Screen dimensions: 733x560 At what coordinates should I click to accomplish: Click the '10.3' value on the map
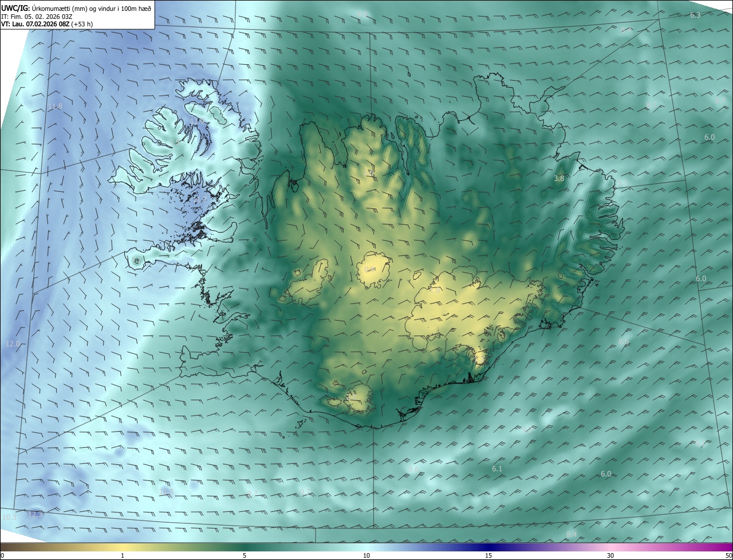[9, 517]
